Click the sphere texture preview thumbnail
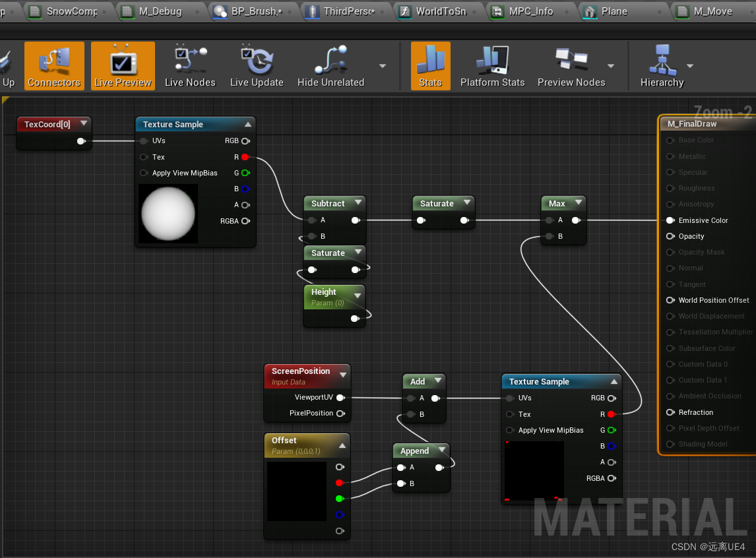 [x=168, y=213]
